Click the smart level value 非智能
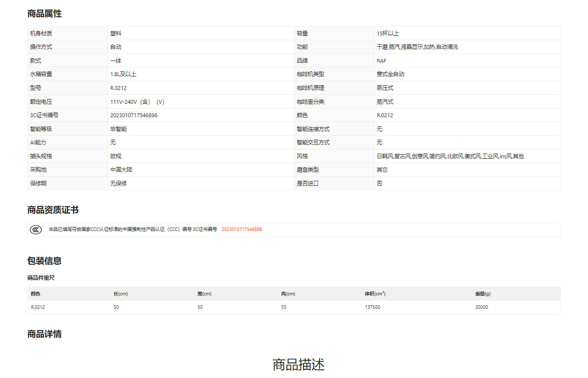 (119, 129)
